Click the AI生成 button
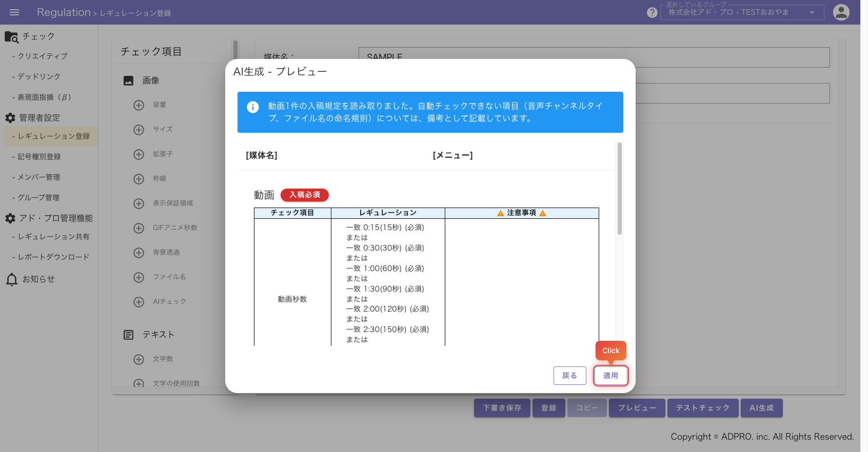The height and width of the screenshot is (452, 868). pyautogui.click(x=762, y=408)
